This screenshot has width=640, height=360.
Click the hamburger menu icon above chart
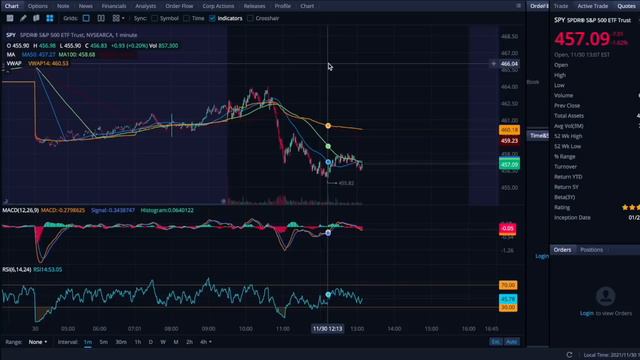518,6
